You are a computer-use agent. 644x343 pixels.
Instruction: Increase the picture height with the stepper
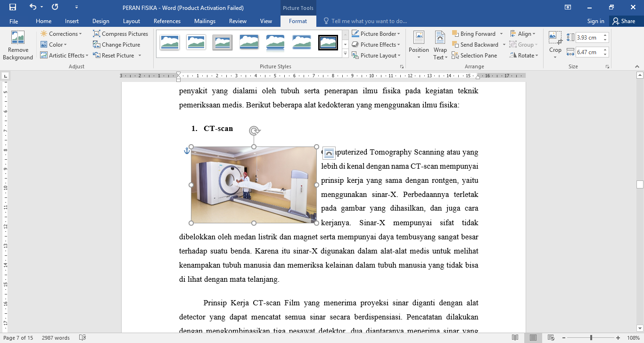coord(605,36)
